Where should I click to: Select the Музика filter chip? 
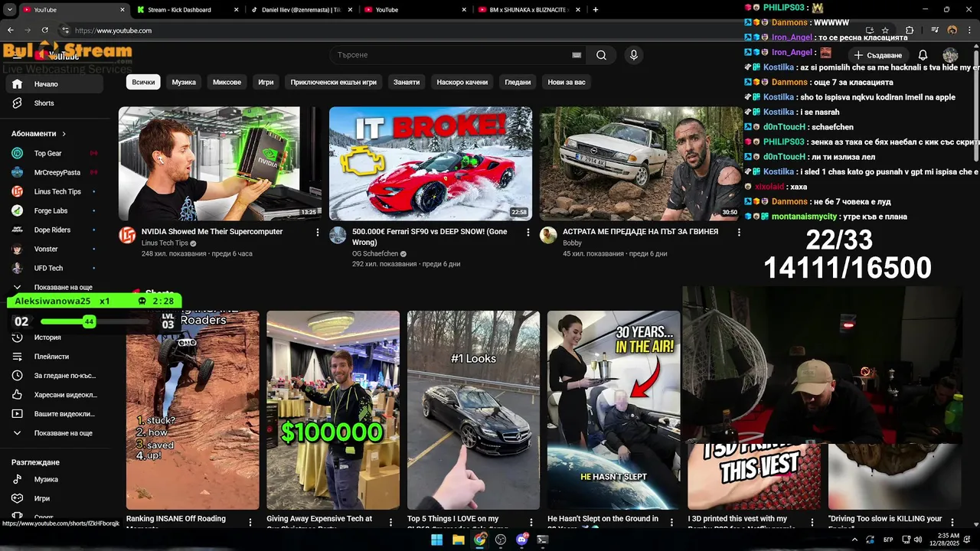coord(184,82)
